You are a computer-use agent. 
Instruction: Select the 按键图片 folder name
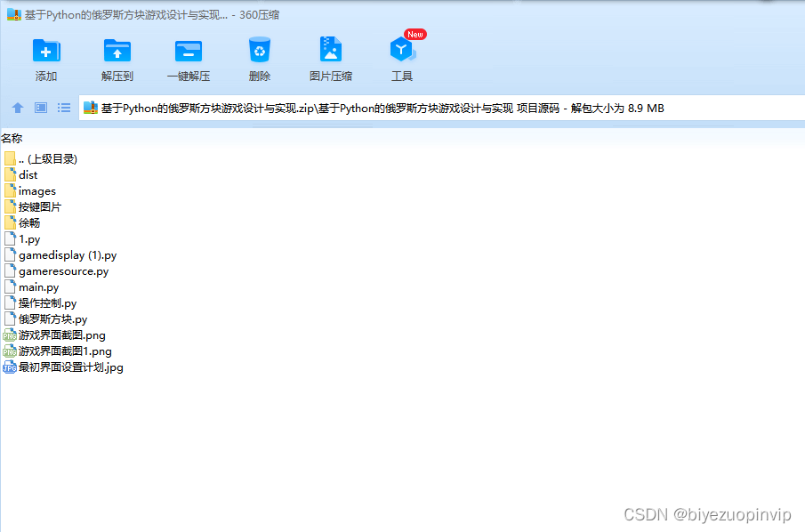[x=40, y=207]
